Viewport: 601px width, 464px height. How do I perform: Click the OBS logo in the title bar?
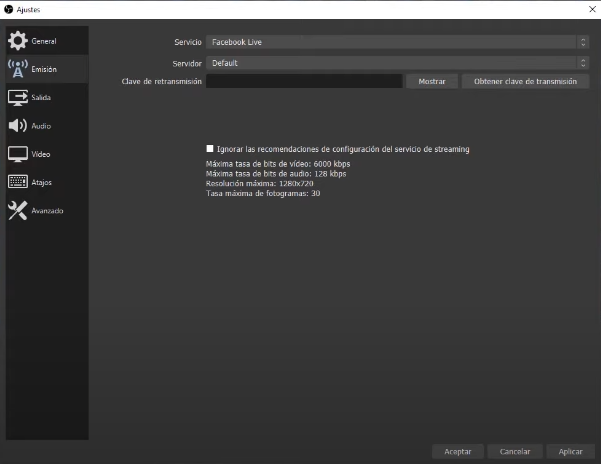pos(8,8)
